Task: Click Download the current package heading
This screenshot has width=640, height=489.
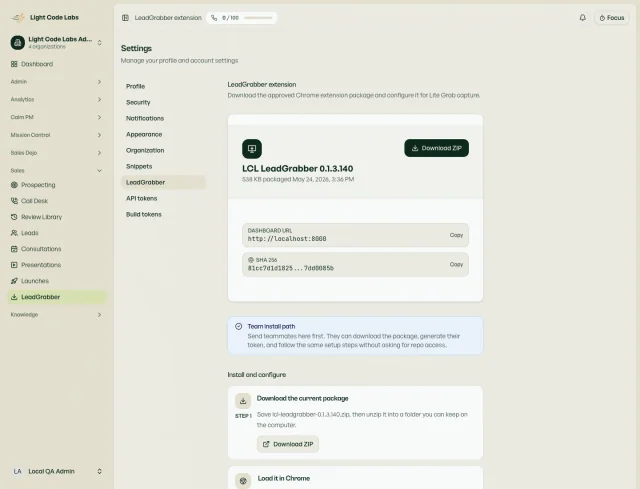Action: 302,398
